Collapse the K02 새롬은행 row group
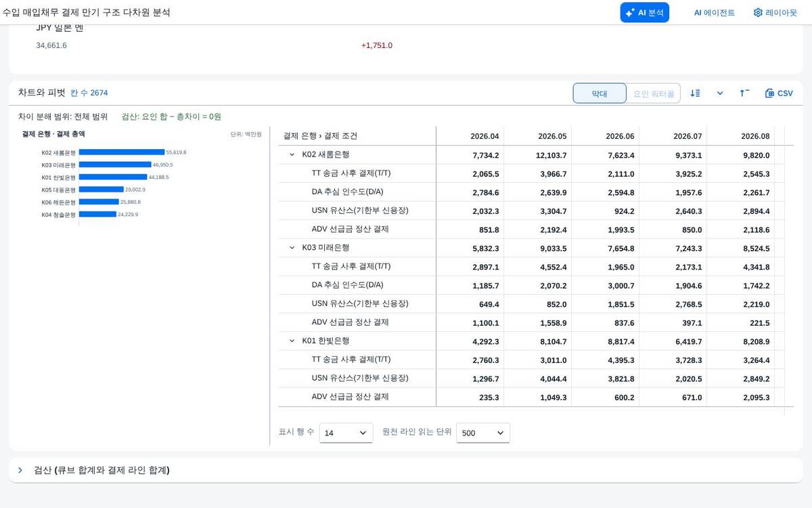This screenshot has height=508, width=812. coord(292,154)
